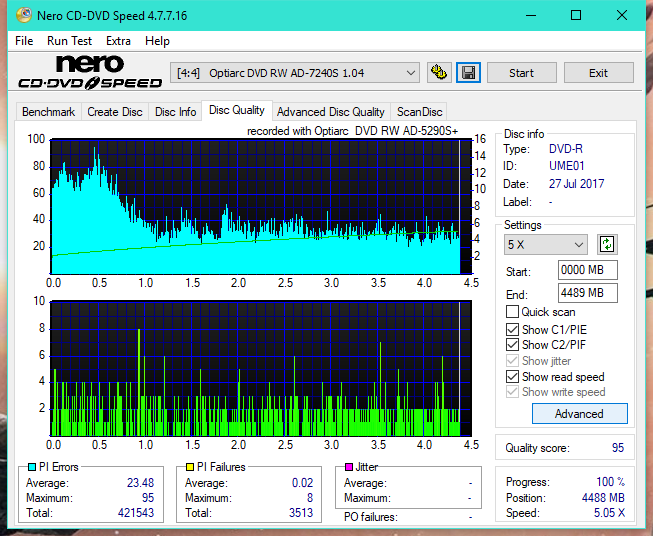Switch to the ScanDisc tab
The image size is (653, 536).
419,112
